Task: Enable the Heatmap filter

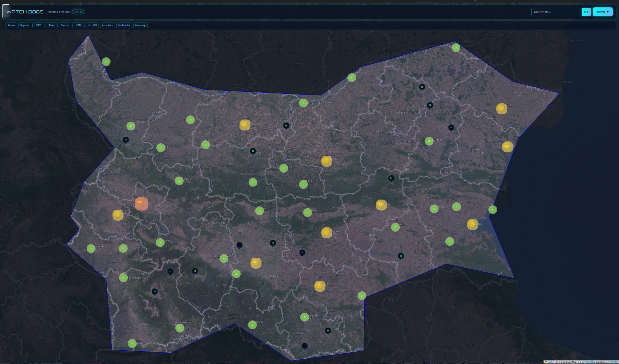Action: [x=140, y=25]
